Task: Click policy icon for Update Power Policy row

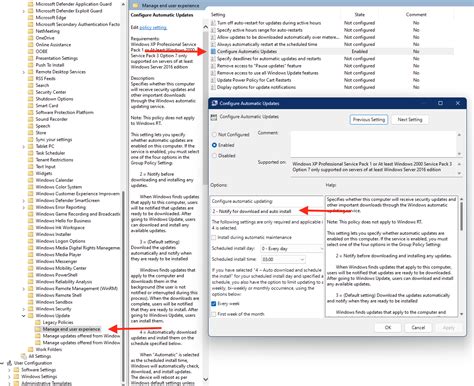Action: (x=214, y=80)
